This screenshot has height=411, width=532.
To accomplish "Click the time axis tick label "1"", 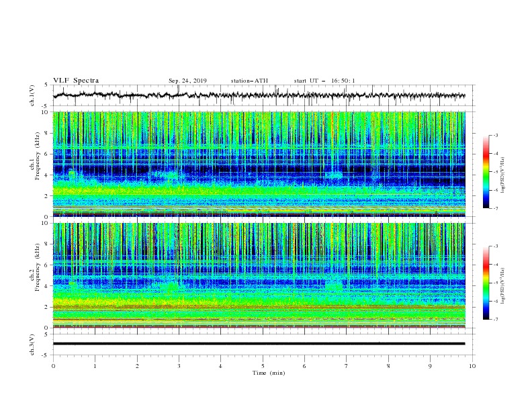I will tap(95, 366).
